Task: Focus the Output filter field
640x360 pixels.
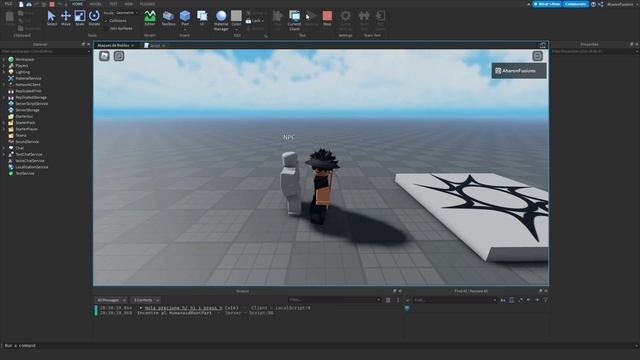Action: tap(334, 300)
